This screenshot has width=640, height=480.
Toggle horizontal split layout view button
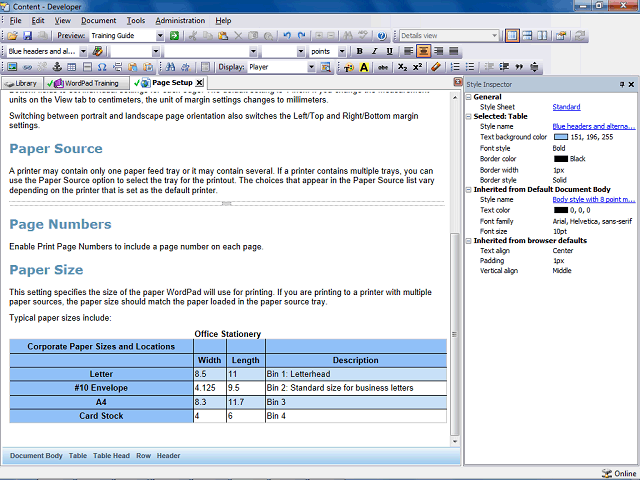pyautogui.click(x=527, y=36)
